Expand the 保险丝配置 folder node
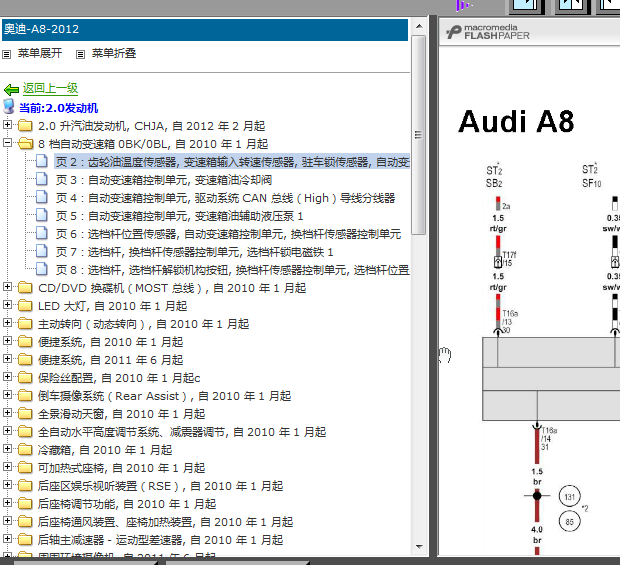The height and width of the screenshot is (565, 620). [7, 377]
